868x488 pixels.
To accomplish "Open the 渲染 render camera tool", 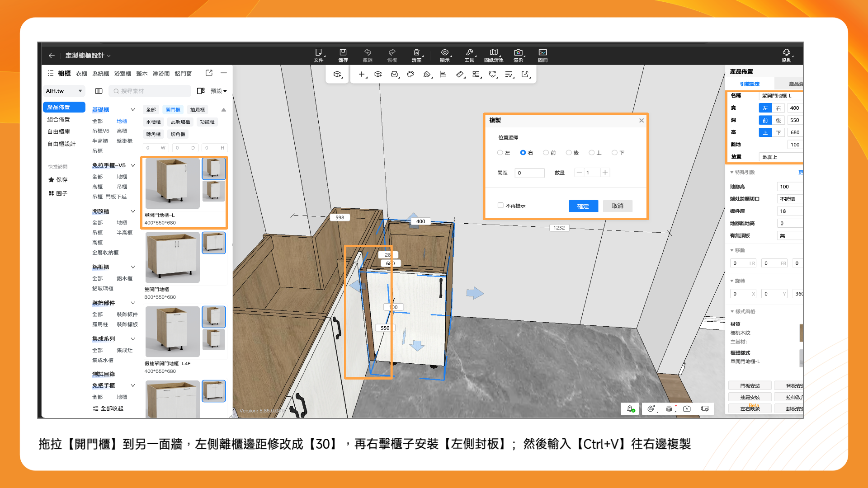I will 518,52.
